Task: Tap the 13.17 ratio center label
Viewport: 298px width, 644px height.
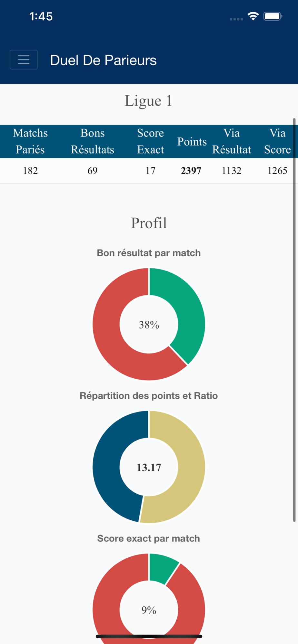Action: coord(149,467)
